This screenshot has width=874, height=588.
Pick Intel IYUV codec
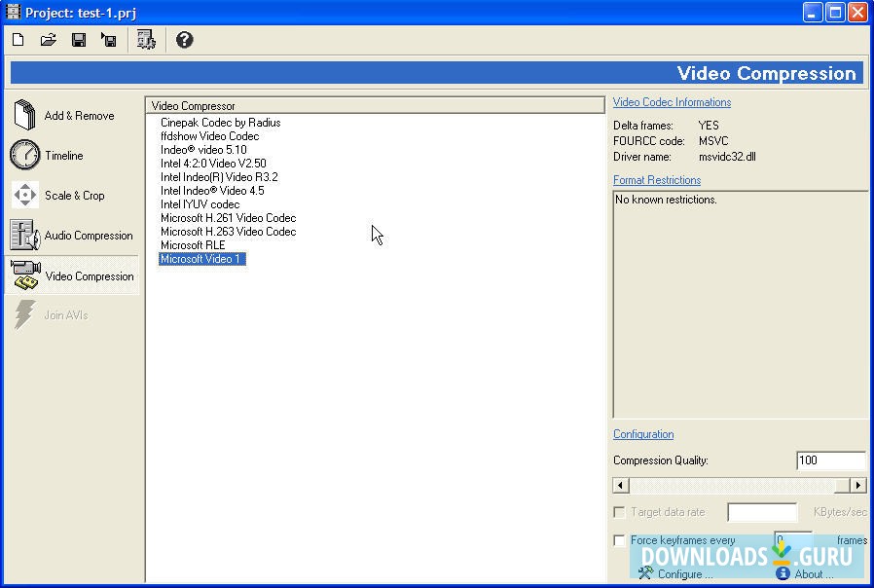(200, 204)
